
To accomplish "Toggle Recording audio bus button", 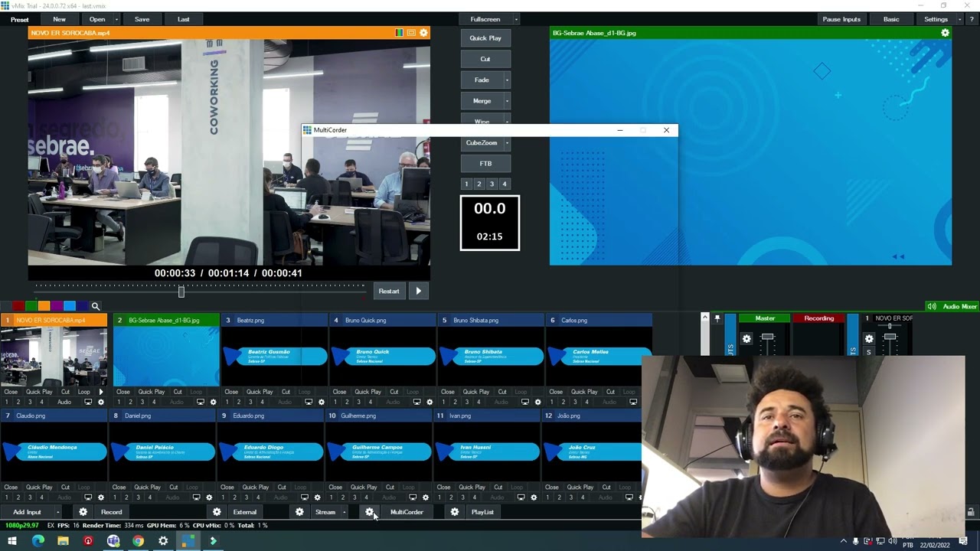I will 818,318.
